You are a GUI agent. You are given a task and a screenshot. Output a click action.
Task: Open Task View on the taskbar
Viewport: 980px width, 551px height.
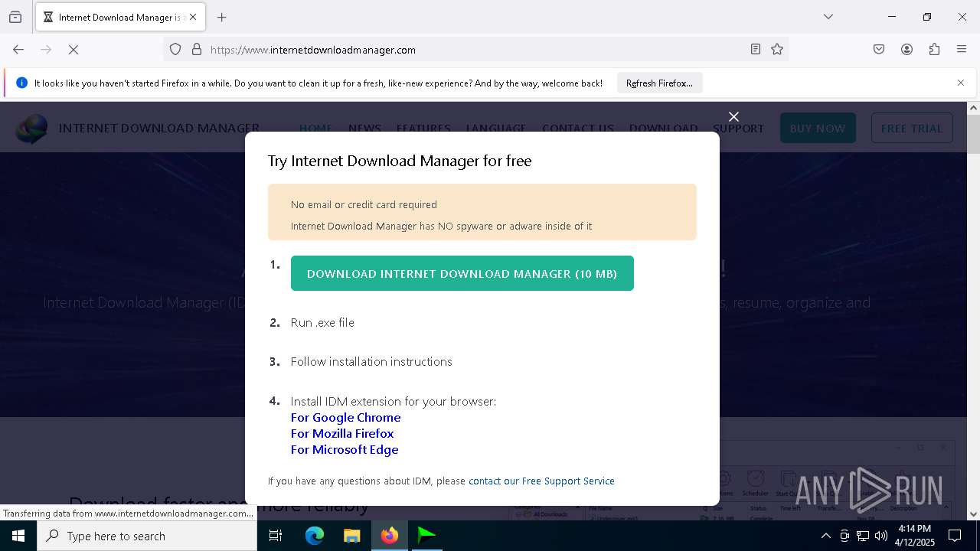[x=276, y=536]
